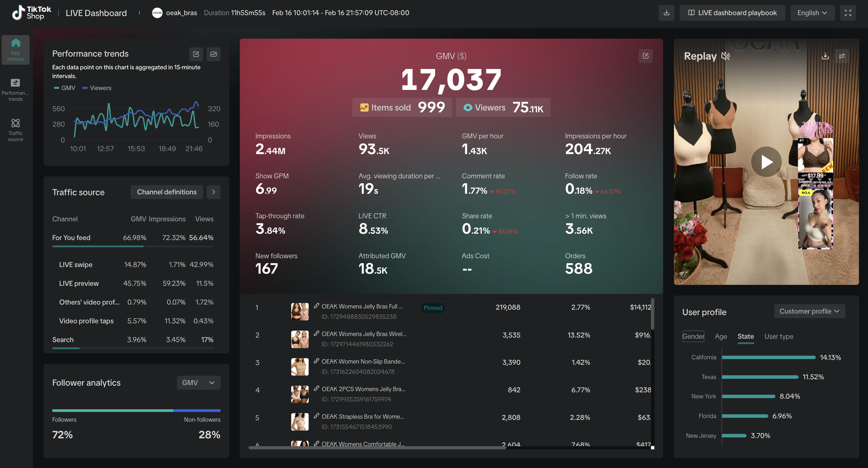Click the edit icon on GMV card
The image size is (868, 468).
pyautogui.click(x=645, y=56)
